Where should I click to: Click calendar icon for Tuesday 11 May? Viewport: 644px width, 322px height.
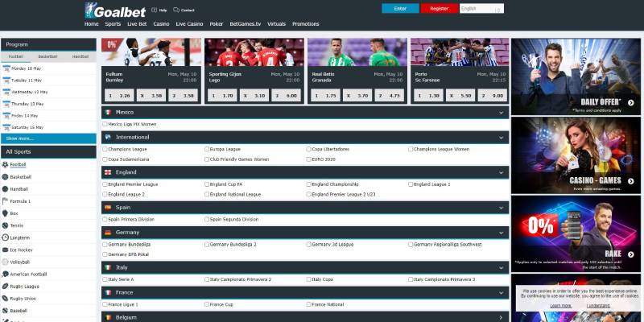click(6, 80)
